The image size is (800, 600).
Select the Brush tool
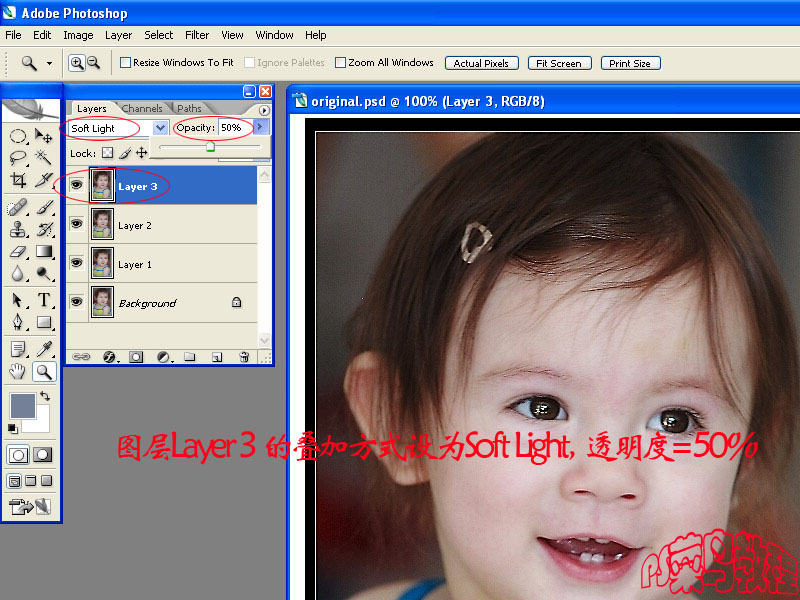pyautogui.click(x=43, y=207)
